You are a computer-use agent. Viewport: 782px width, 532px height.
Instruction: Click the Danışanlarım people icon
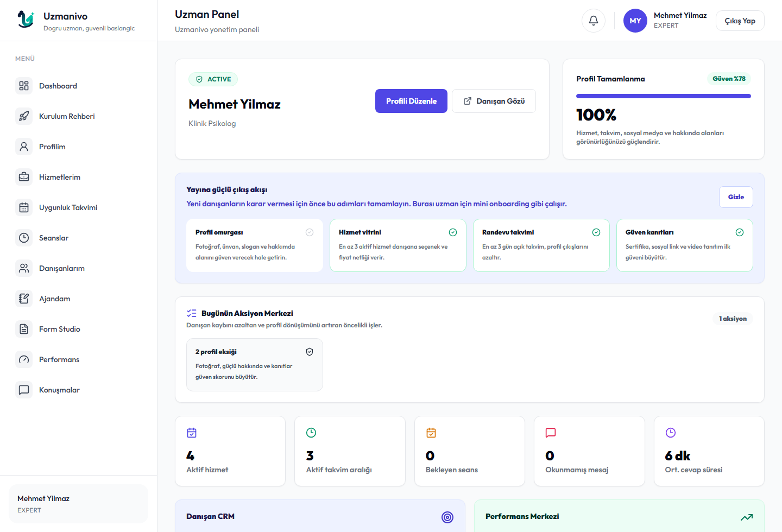24,268
